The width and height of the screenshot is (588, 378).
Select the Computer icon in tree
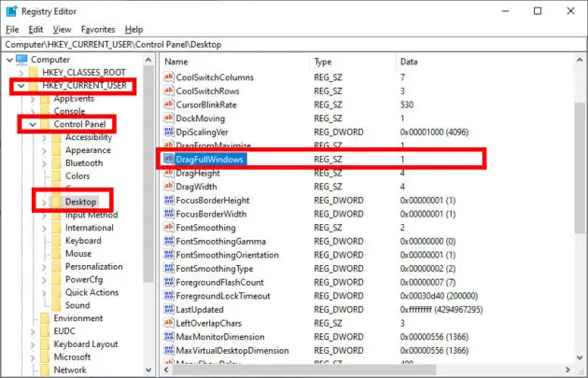pyautogui.click(x=21, y=59)
